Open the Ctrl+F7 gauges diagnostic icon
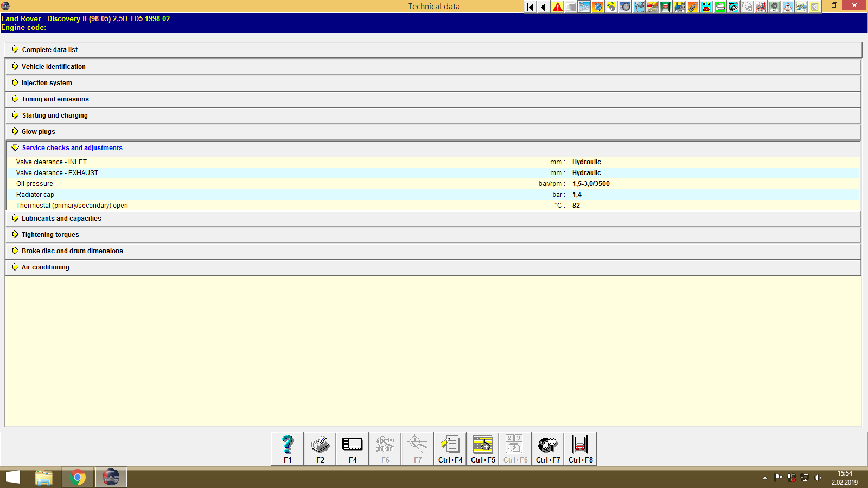Viewport: 868px width, 488px height. click(x=547, y=448)
